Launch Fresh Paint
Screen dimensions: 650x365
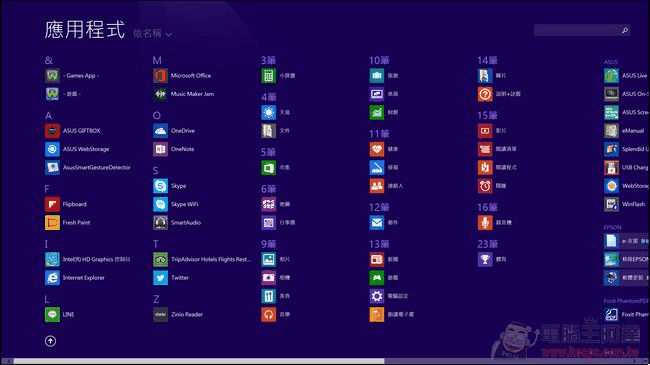coord(68,223)
